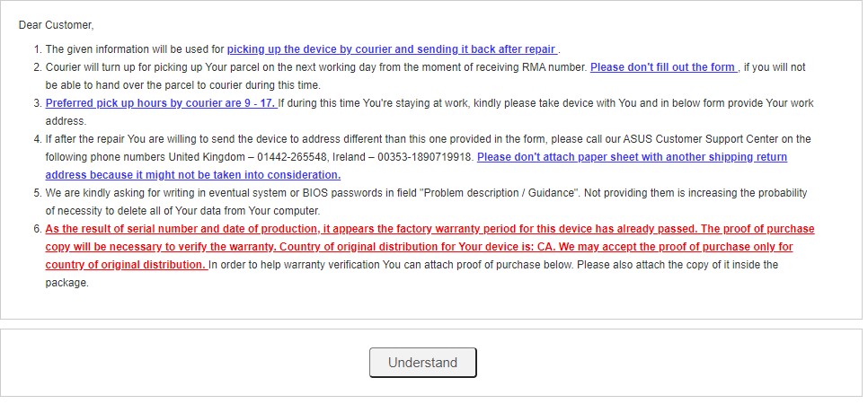Click the 'Dear Customer,' greeting text
868x404 pixels.
tap(57, 25)
